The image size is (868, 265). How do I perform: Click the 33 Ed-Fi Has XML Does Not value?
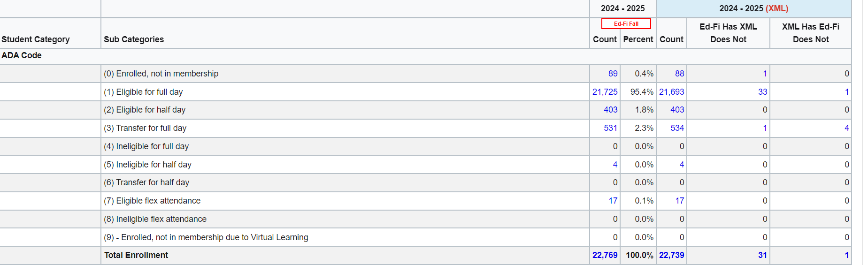[762, 92]
